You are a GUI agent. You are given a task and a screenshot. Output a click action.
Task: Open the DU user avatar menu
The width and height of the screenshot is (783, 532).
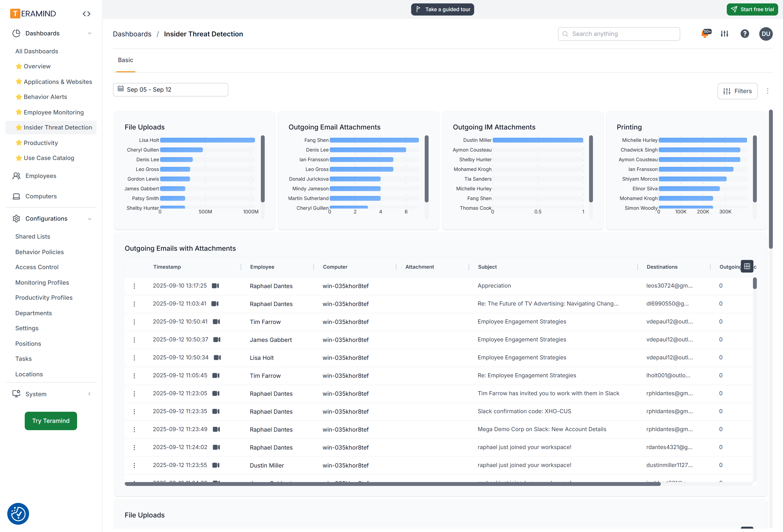[766, 34]
